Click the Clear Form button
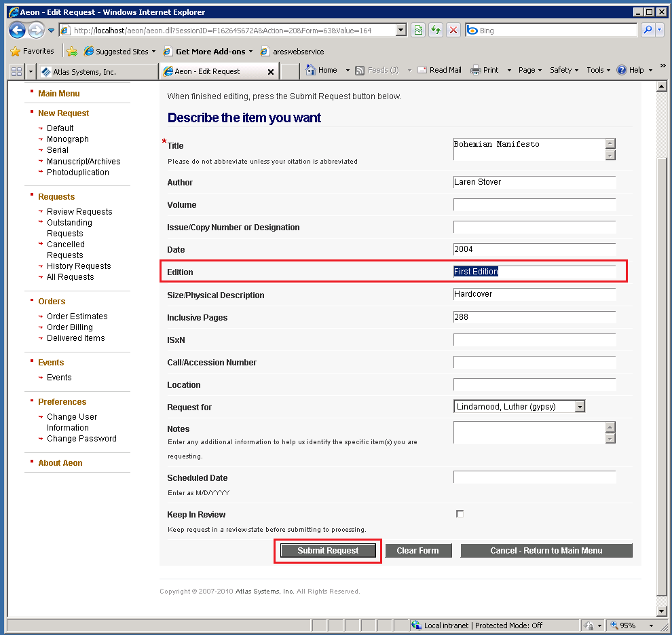This screenshot has width=672, height=635. pyautogui.click(x=418, y=551)
